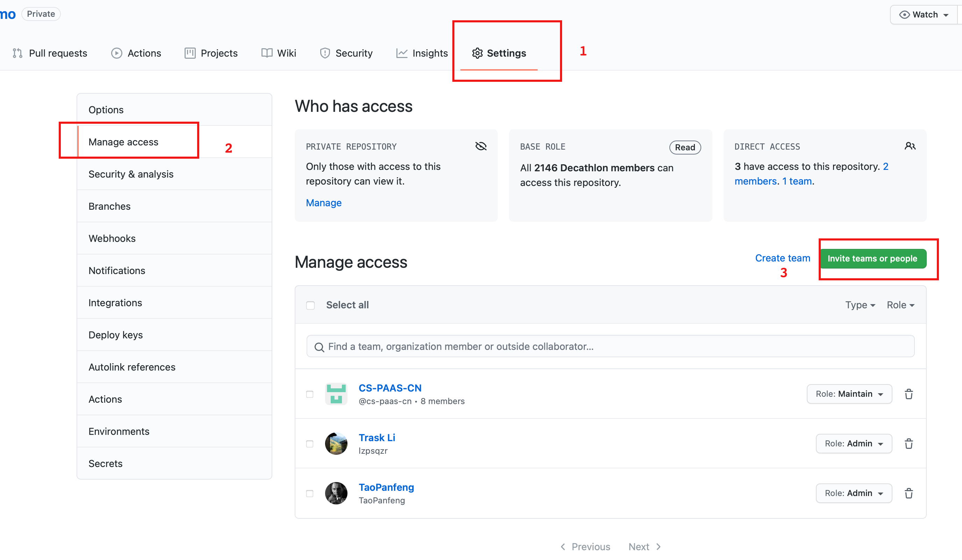
Task: Focus the find team or member search field
Action: (610, 346)
